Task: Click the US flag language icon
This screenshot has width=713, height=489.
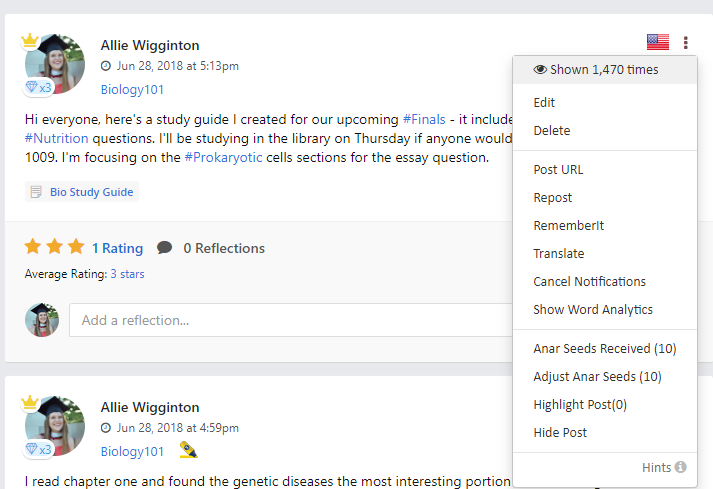Action: pyautogui.click(x=658, y=42)
